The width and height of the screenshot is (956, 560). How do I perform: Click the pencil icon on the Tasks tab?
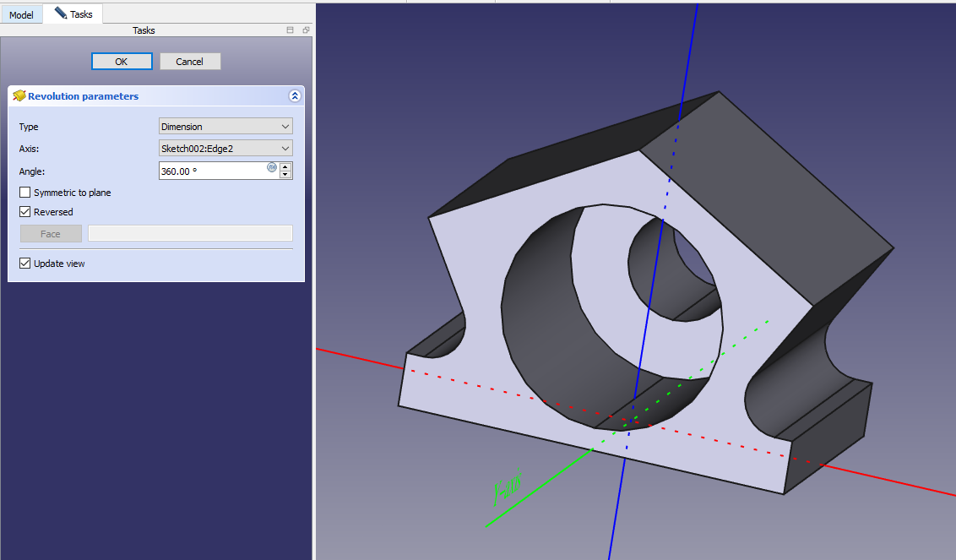60,14
